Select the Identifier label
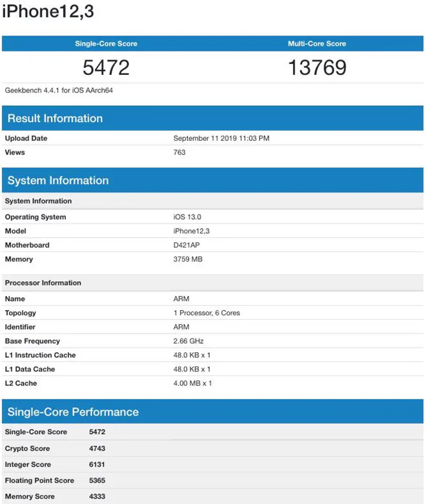Image resolution: width=426 pixels, height=504 pixels. [x=20, y=327]
